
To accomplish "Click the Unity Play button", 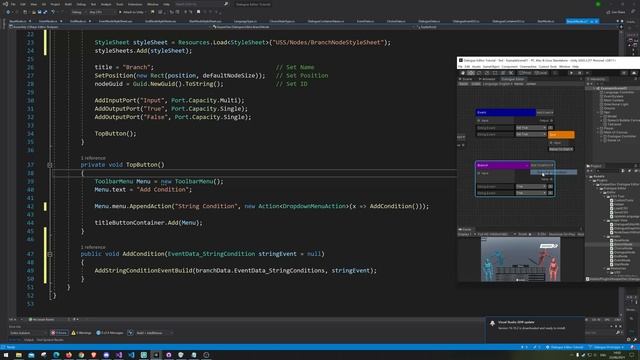I will pos(571,73).
